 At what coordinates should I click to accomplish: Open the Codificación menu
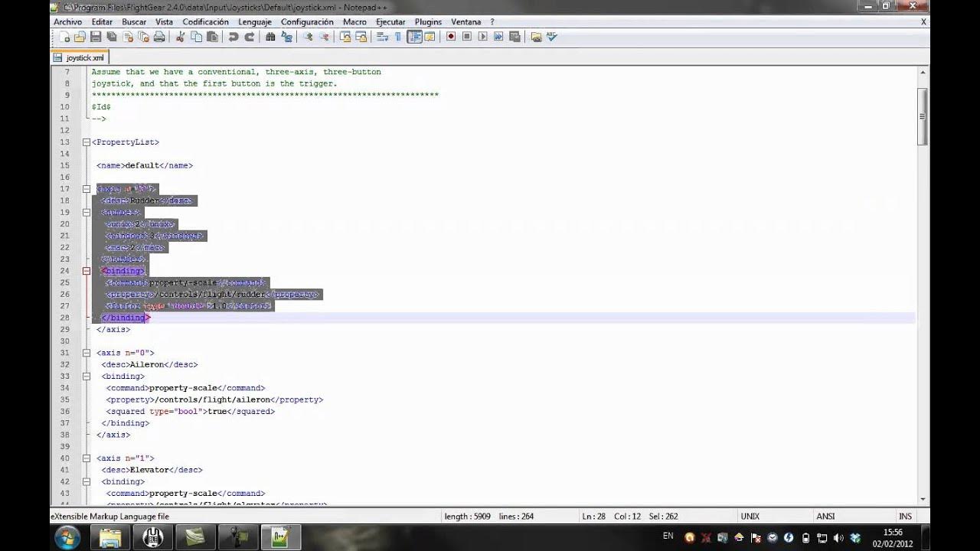(x=205, y=22)
